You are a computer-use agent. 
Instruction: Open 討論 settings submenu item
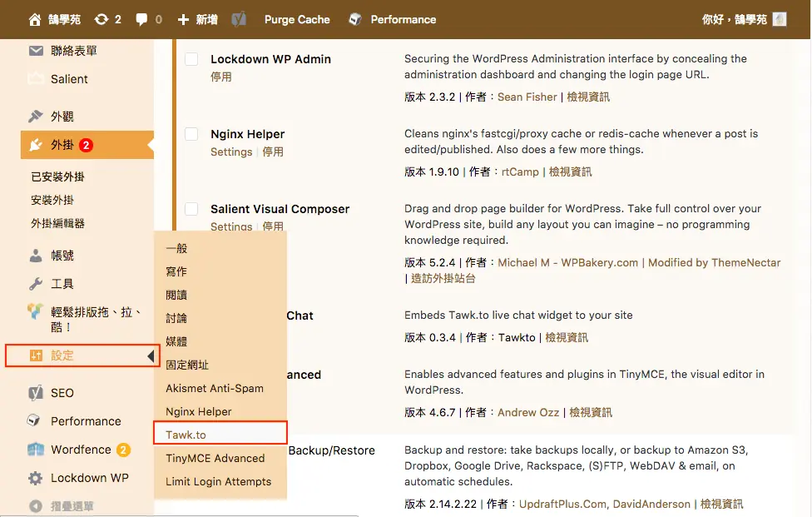click(176, 318)
